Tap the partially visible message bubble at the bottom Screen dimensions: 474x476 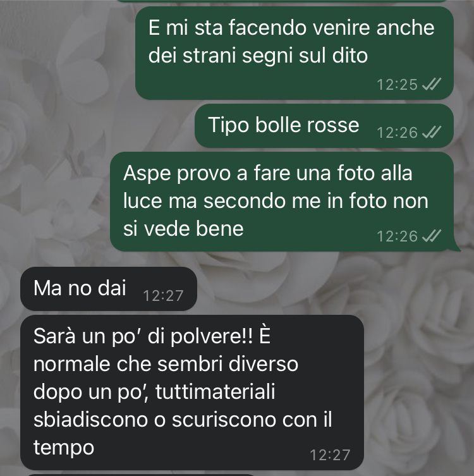[141, 475]
